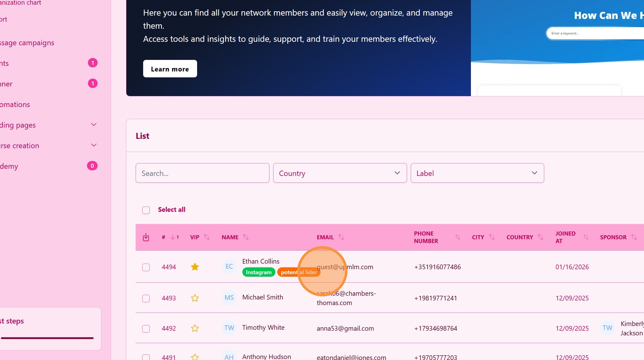This screenshot has width=644, height=360.
Task: Open automations menu item in sidebar
Action: (15, 105)
